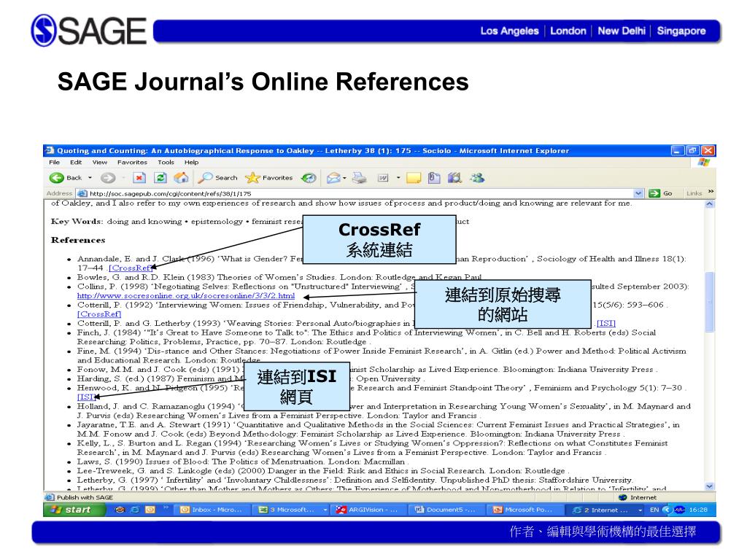Open the Tools menu
The width and height of the screenshot is (747, 560).
[x=166, y=163]
